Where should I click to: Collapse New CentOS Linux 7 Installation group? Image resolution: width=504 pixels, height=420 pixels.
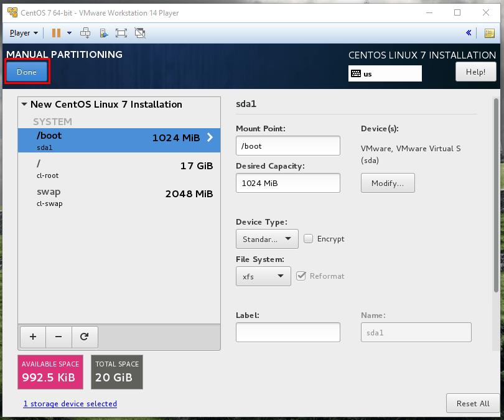24,104
